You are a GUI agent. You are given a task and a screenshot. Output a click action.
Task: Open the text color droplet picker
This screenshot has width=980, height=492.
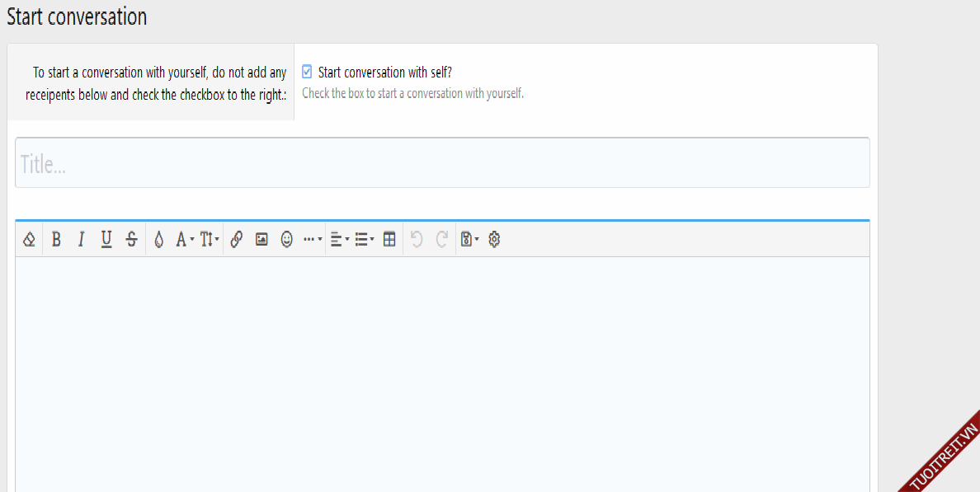[x=159, y=240]
